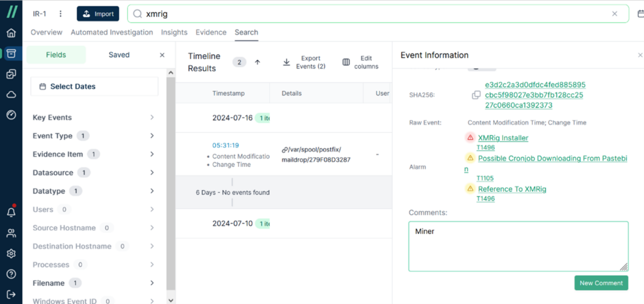Open the Saved tab in filters panel
The image size is (644, 304).
119,55
